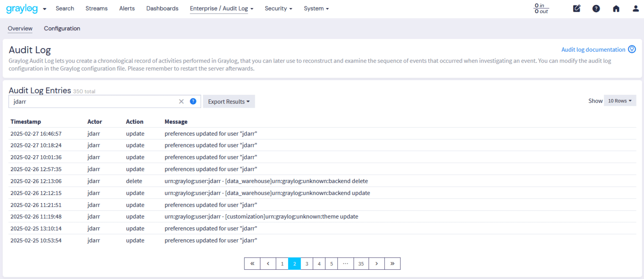Click the blue search syntax help icon
644x279 pixels.
pos(192,101)
